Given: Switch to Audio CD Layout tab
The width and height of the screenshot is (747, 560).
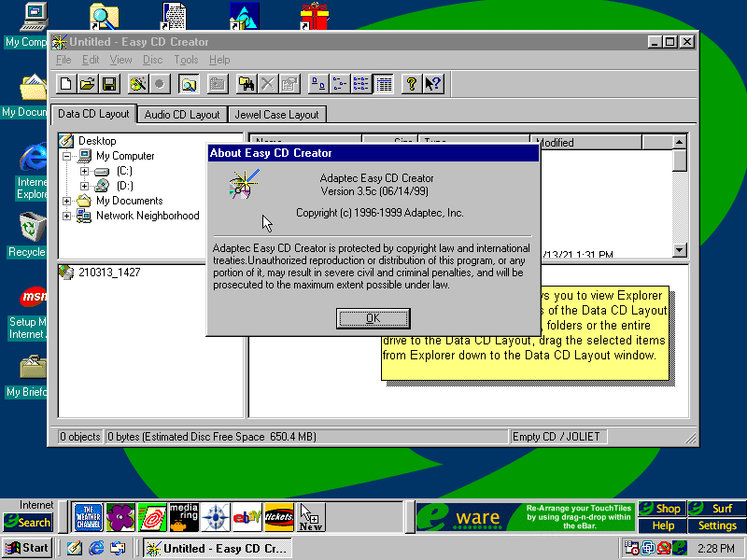Looking at the screenshot, I should 182,115.
